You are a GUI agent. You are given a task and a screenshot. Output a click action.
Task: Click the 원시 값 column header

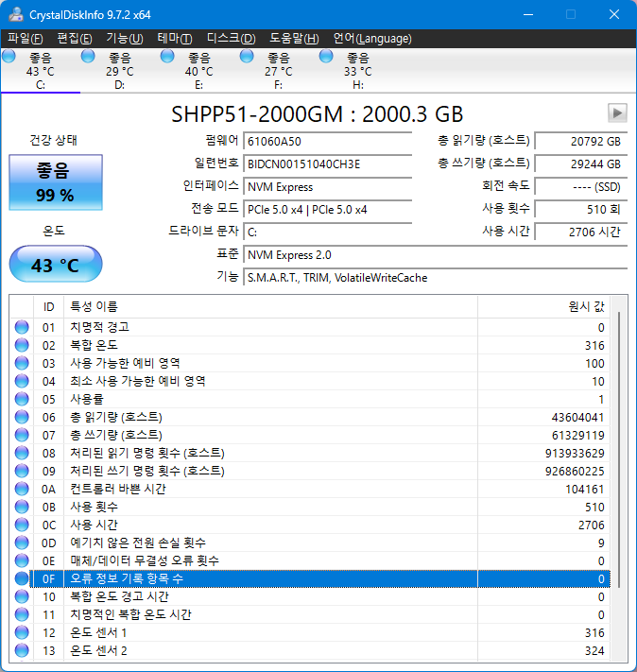click(x=544, y=307)
